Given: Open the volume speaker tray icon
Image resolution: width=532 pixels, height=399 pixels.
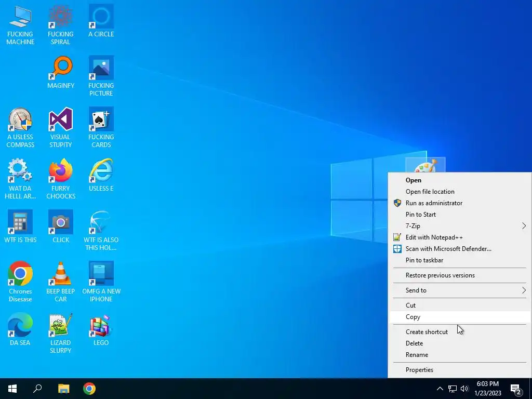Looking at the screenshot, I should [464, 389].
